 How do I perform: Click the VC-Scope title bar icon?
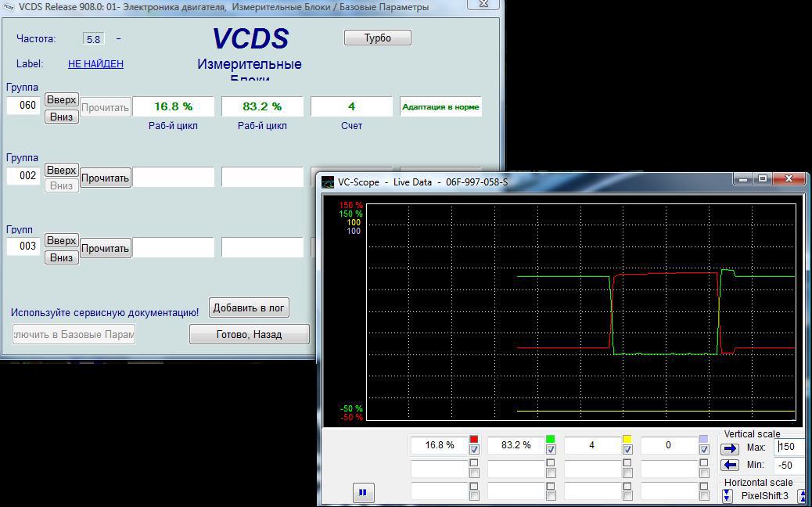click(329, 182)
